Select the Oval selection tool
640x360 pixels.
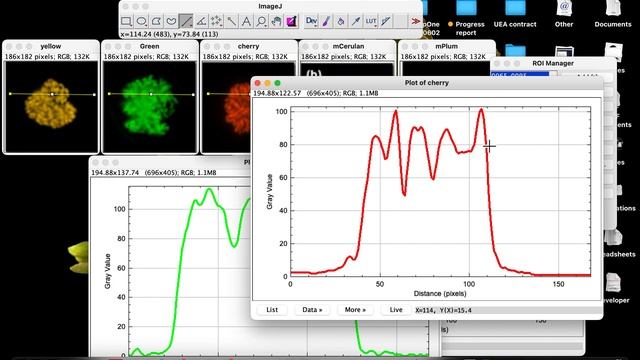[141, 21]
